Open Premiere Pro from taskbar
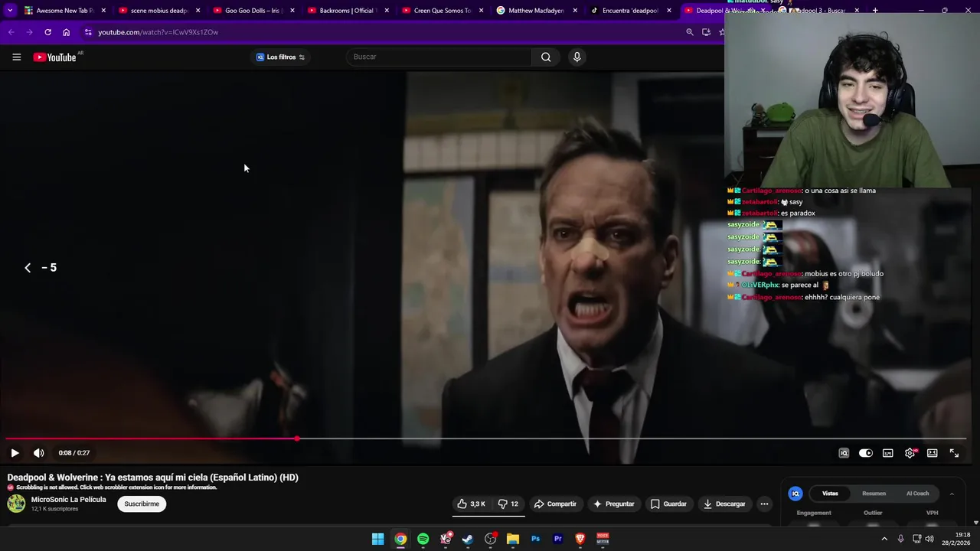The image size is (980, 551). 557,539
